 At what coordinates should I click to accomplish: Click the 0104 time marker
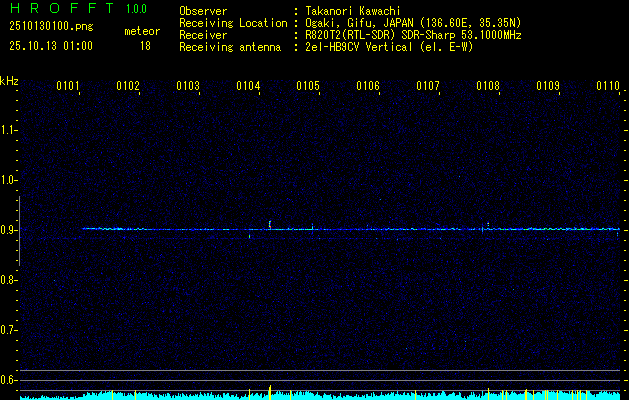coord(248,86)
